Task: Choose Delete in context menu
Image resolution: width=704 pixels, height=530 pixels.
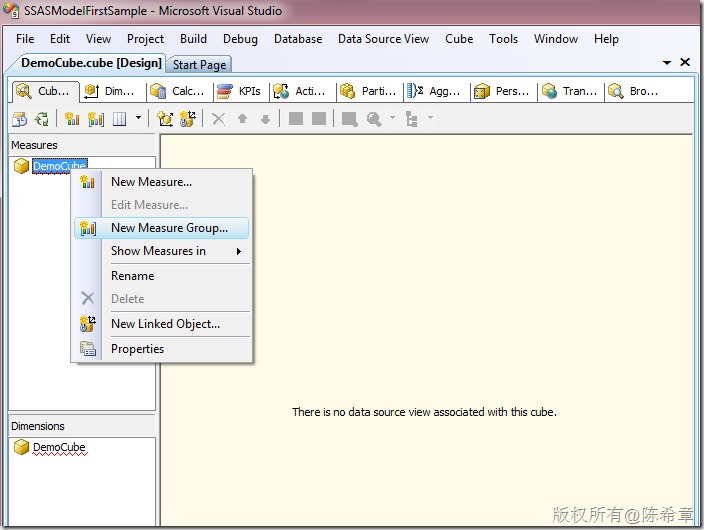Action: coord(162,299)
